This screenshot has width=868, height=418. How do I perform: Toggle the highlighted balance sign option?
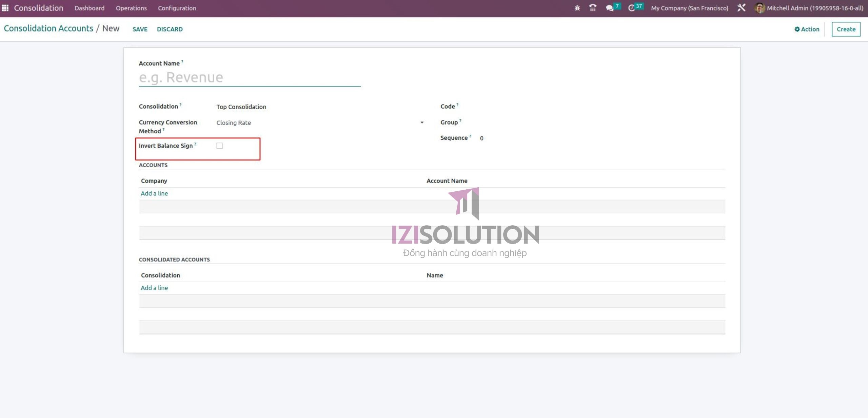coord(220,146)
